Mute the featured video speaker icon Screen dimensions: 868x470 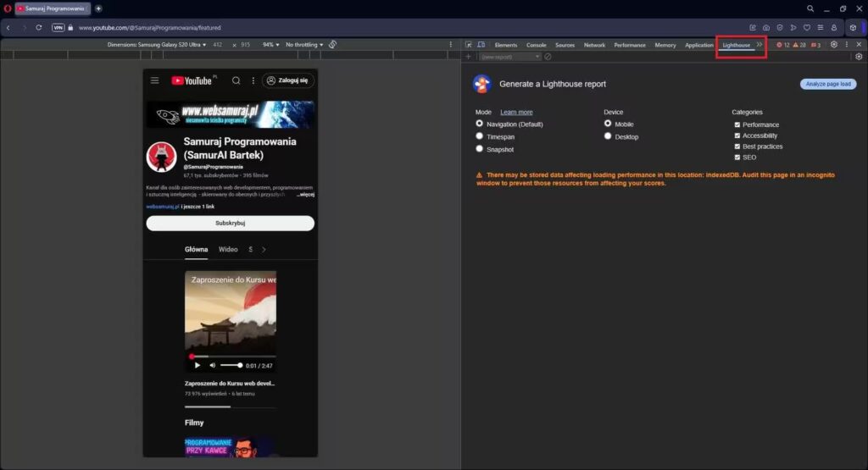(x=213, y=366)
